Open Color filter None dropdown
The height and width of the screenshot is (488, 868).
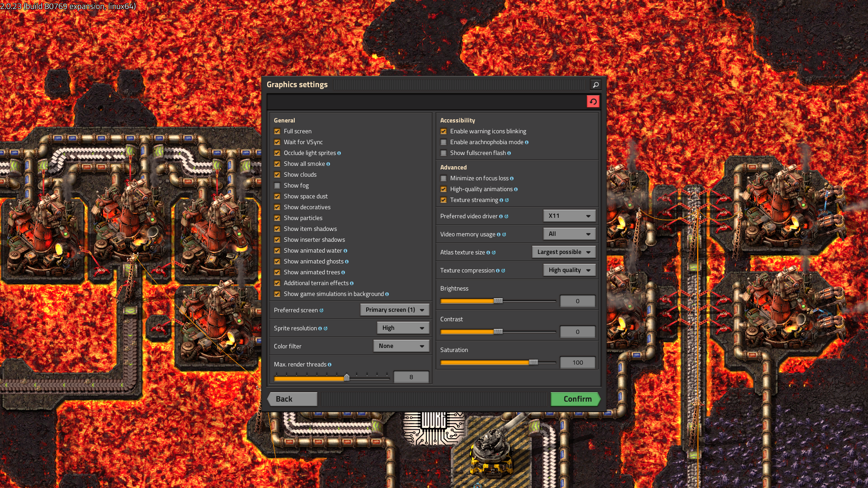point(401,346)
